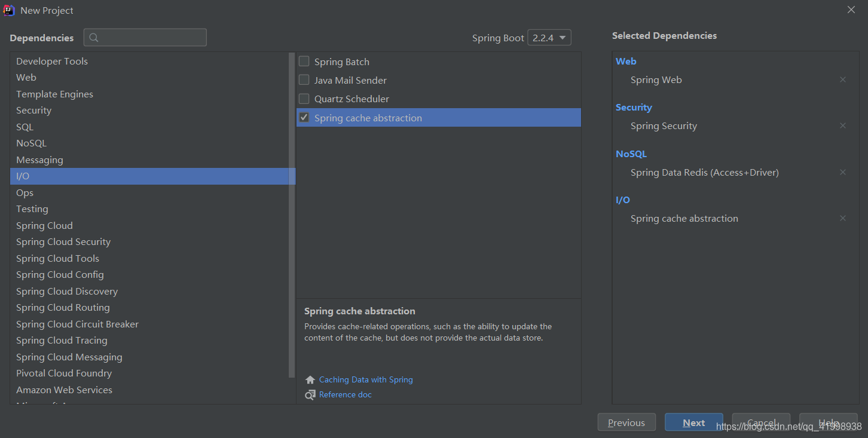This screenshot has height=438, width=868.
Task: Click the Spring Web entry in Selected Dependencies
Action: (x=656, y=79)
